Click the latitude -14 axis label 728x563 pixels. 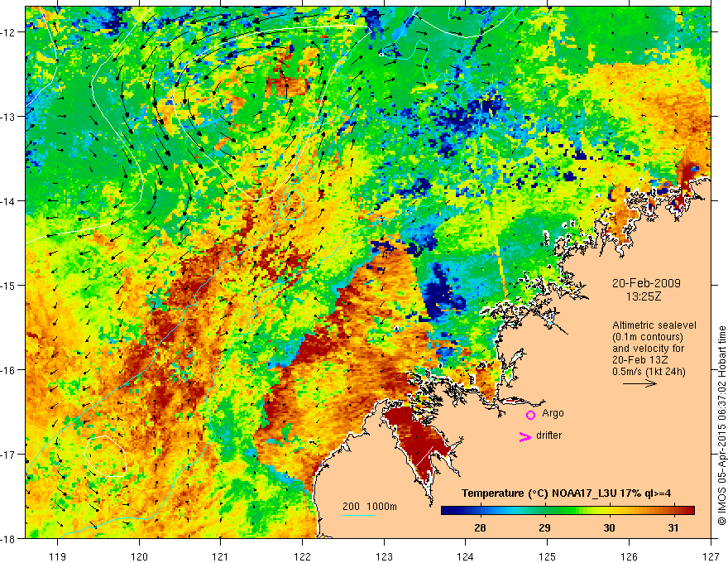9,201
